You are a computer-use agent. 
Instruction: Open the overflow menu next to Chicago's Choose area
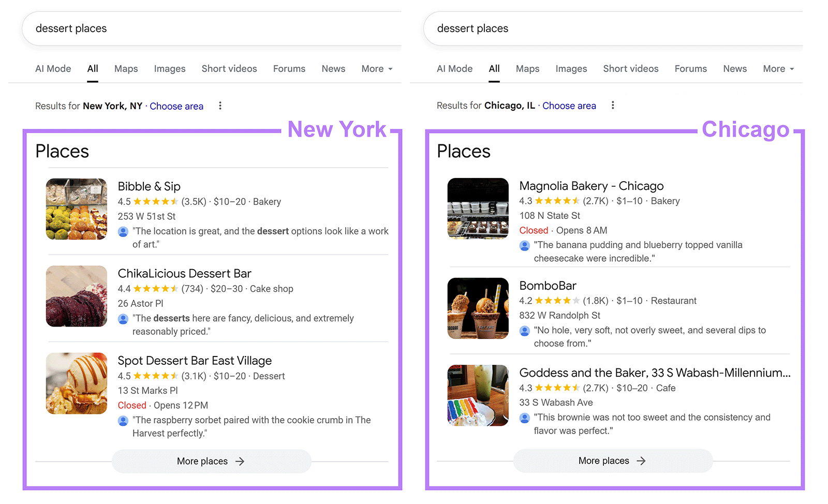[613, 105]
